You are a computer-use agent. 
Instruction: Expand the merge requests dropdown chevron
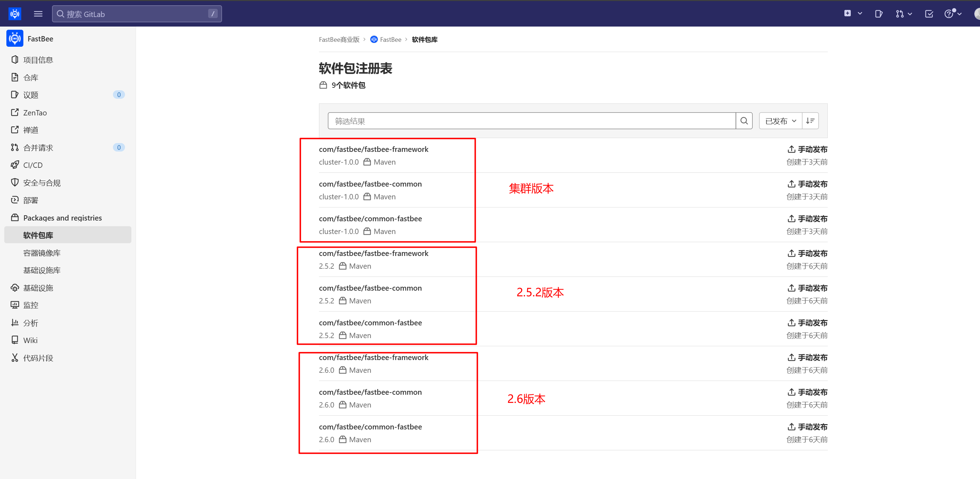point(910,14)
